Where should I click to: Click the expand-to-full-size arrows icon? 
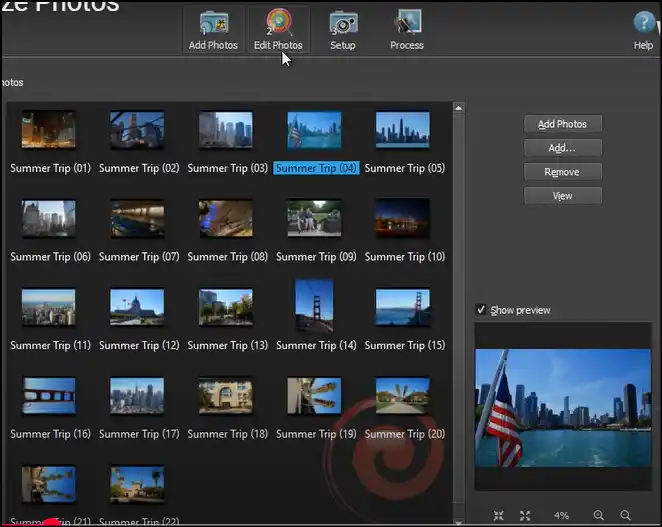point(525,516)
